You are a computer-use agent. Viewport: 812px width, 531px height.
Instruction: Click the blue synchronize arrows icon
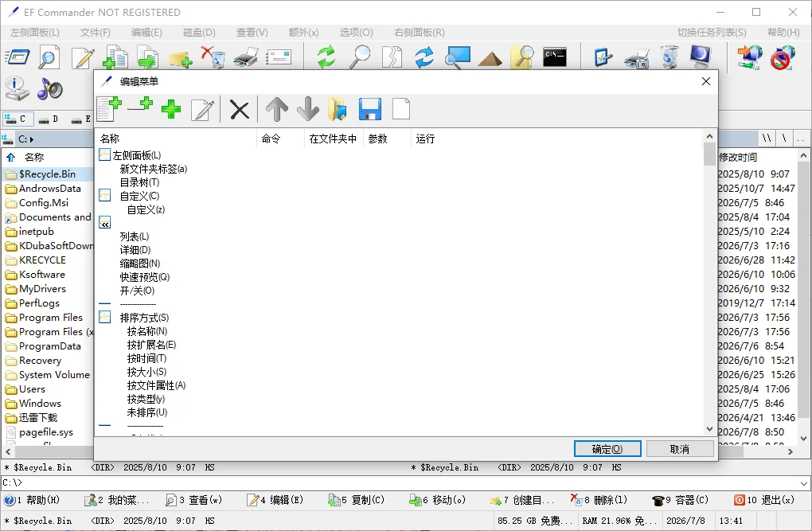coord(424,57)
